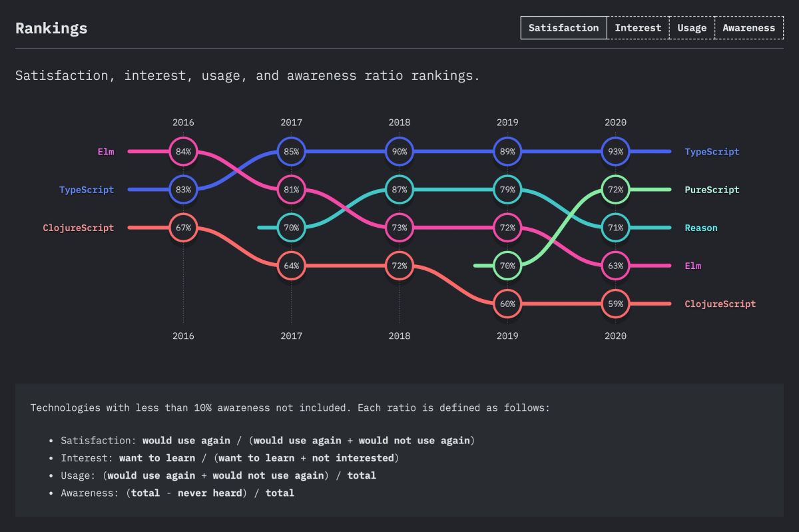Open the Awareness tab
Image resolution: width=799 pixels, height=532 pixels.
[x=749, y=28]
